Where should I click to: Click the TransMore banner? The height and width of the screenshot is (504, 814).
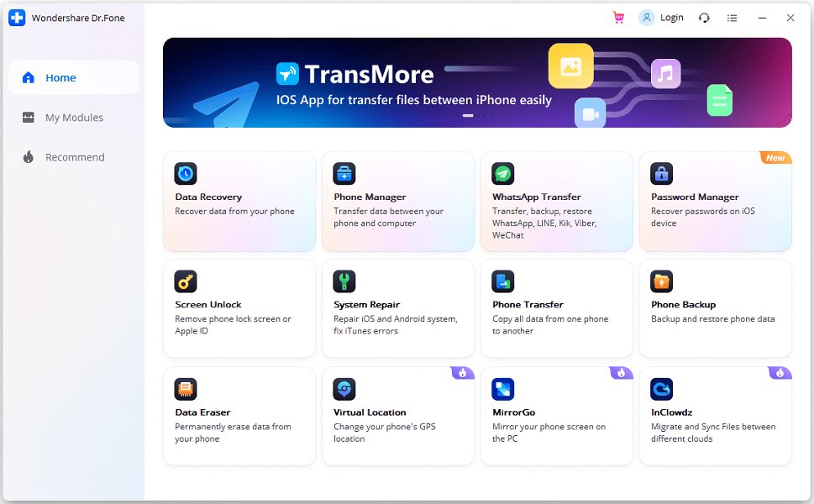click(x=475, y=82)
